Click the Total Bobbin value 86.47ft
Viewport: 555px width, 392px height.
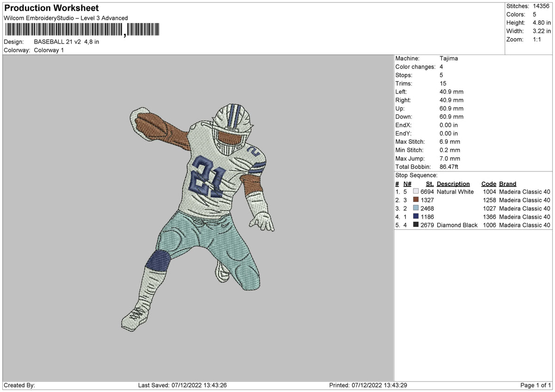tap(449, 166)
